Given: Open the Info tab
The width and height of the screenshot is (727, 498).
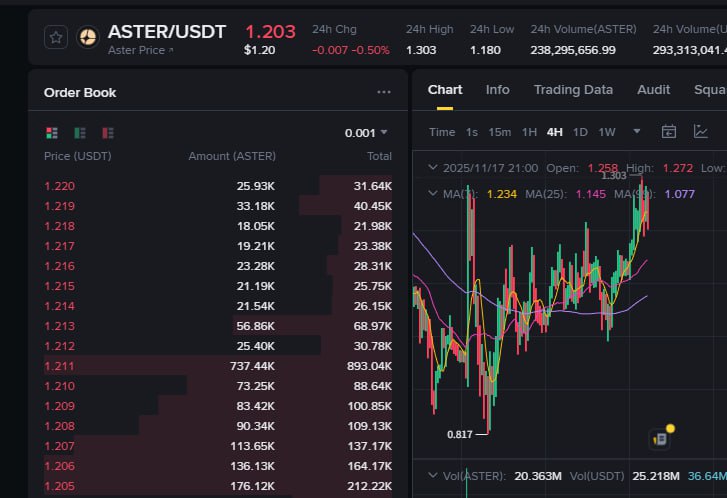Looking at the screenshot, I should [497, 90].
